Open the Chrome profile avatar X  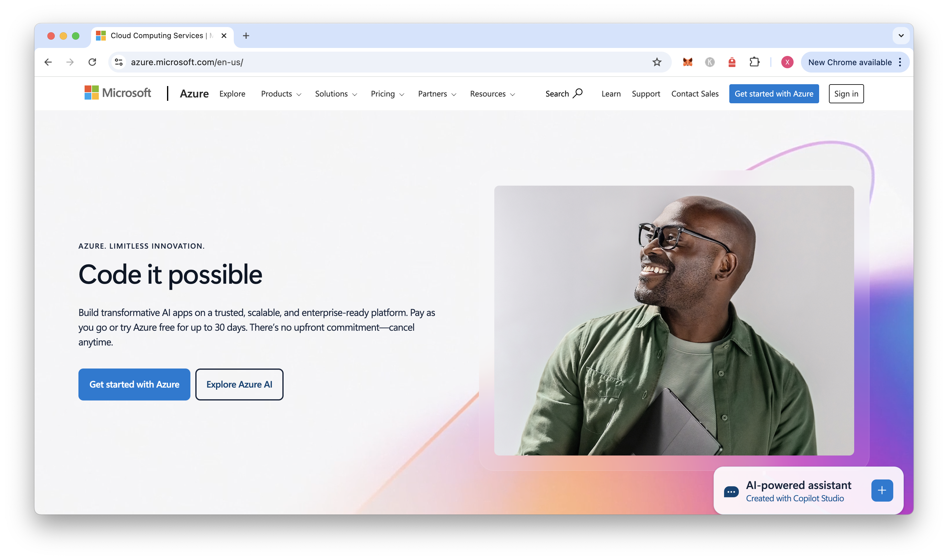coord(787,62)
